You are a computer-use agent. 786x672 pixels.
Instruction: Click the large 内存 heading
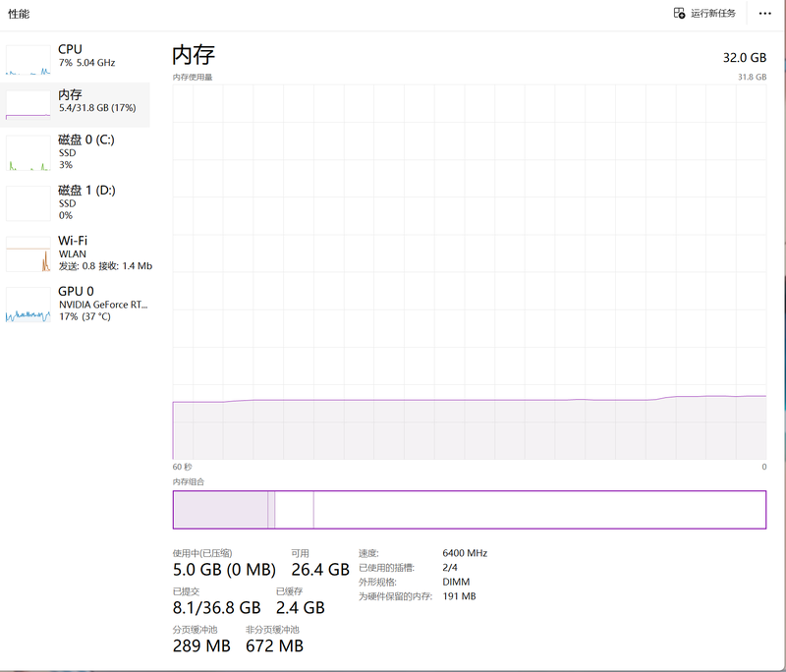(194, 55)
